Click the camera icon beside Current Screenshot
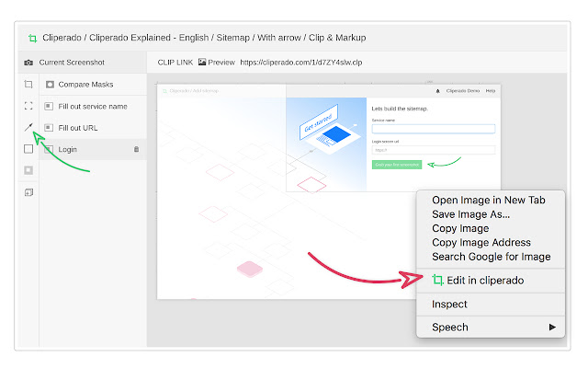The width and height of the screenshot is (588, 368). [28, 63]
